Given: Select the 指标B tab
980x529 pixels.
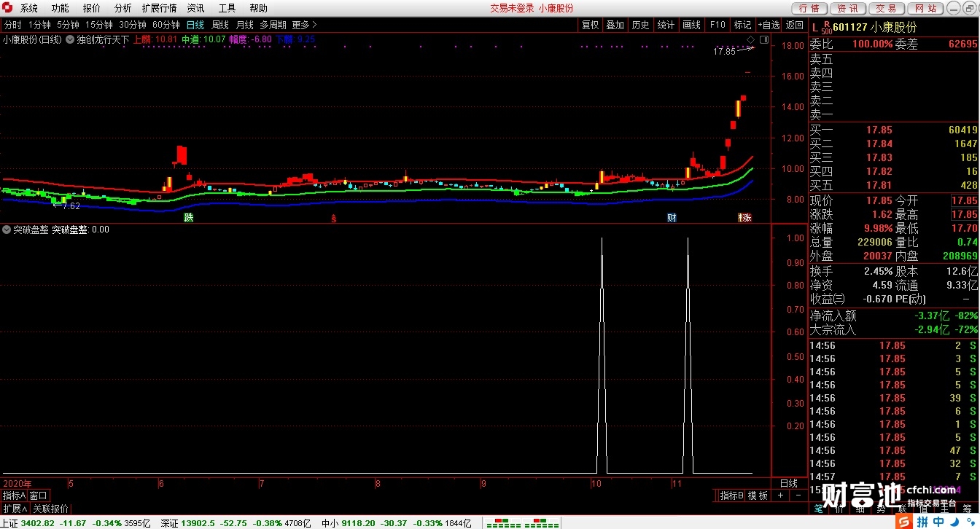Looking at the screenshot, I should pos(731,495).
